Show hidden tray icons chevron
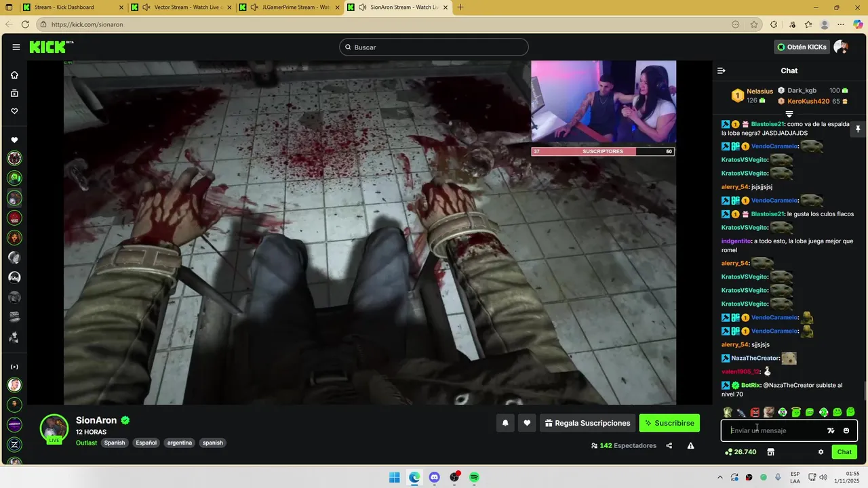 point(720,477)
